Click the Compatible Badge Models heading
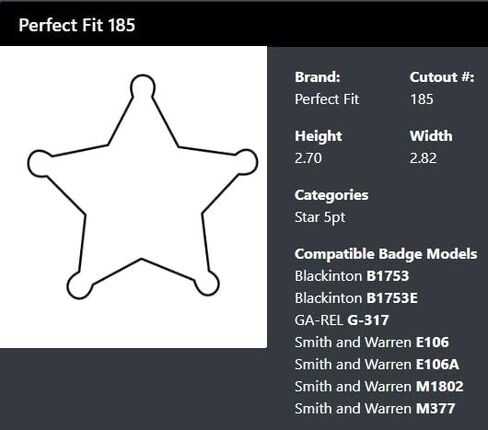488x430 pixels. 386,254
